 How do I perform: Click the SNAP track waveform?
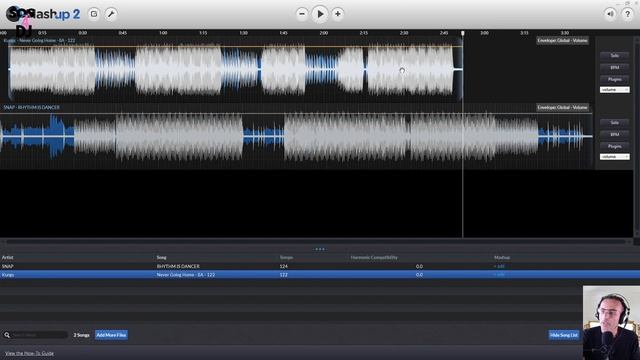[x=296, y=137]
